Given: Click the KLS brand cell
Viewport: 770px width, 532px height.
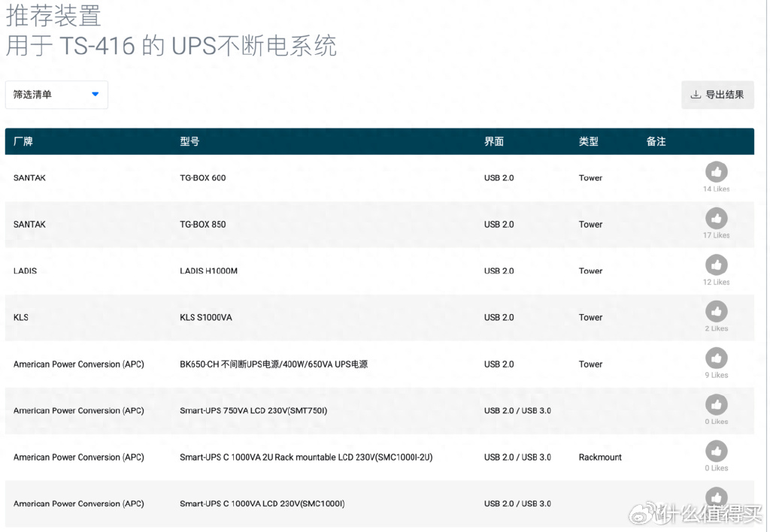Looking at the screenshot, I should coord(20,318).
